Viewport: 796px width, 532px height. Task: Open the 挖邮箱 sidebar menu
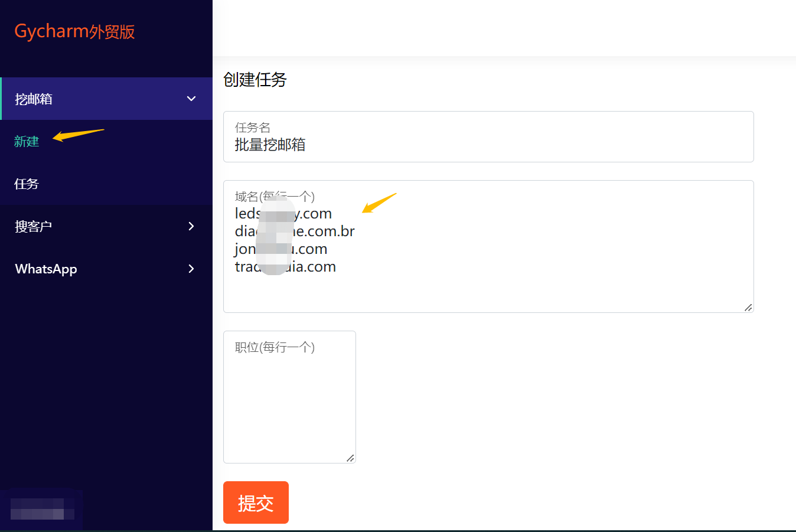point(34,99)
